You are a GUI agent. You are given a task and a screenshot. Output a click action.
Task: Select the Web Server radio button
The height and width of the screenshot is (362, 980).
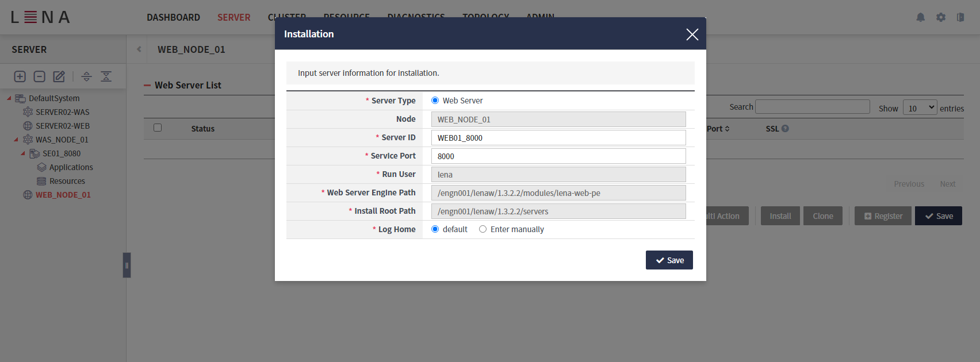(x=435, y=101)
